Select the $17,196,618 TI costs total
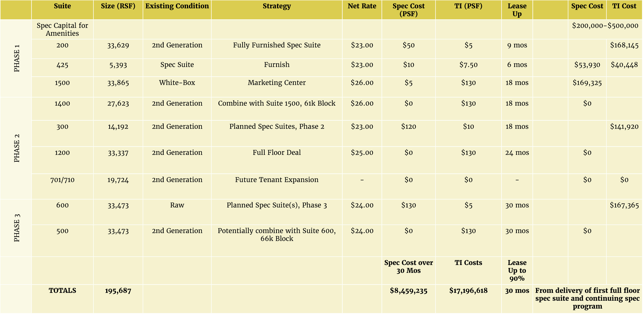Viewport: 644px width, 316px height. coord(468,290)
